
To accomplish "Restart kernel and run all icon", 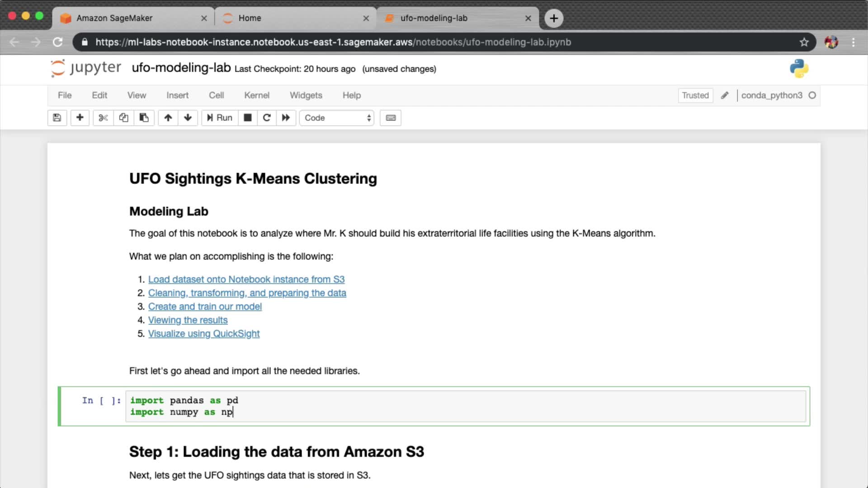I will 286,118.
